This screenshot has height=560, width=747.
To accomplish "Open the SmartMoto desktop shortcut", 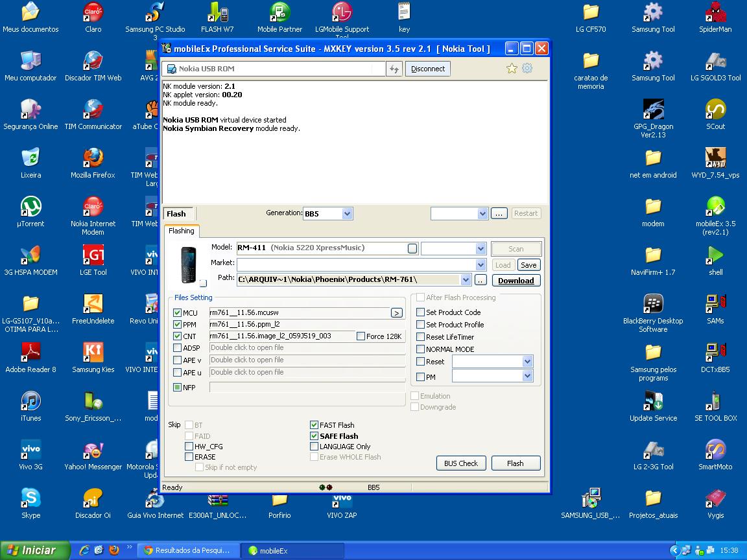I will click(716, 453).
